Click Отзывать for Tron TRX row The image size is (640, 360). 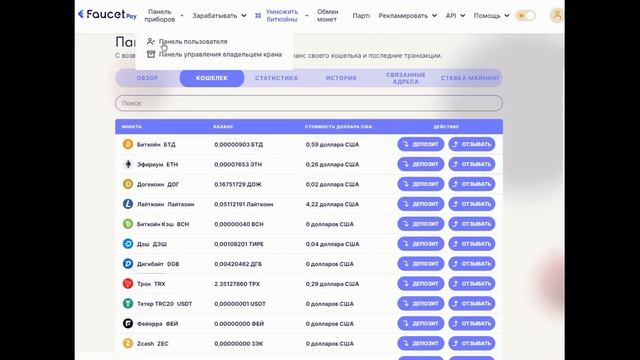pos(472,283)
